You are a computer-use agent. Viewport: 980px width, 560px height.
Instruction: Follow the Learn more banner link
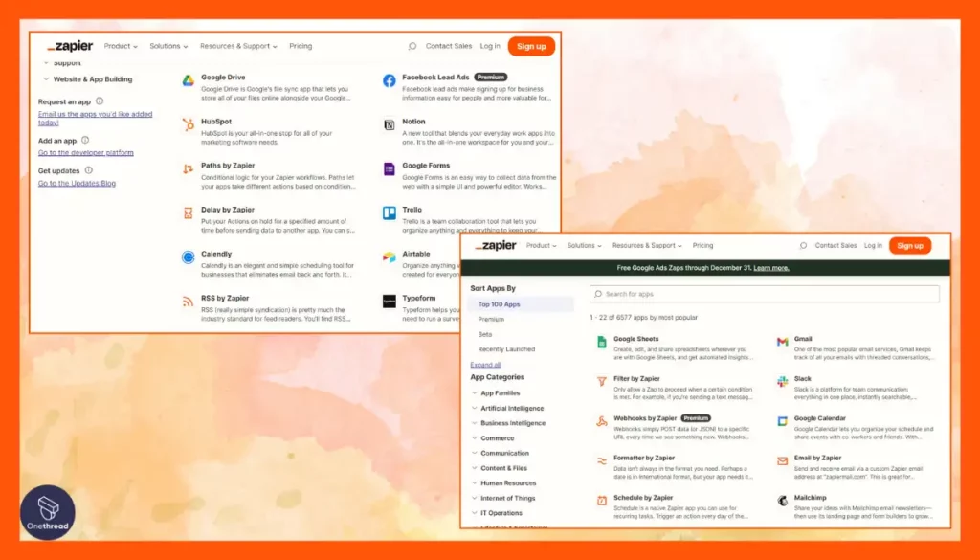click(771, 268)
